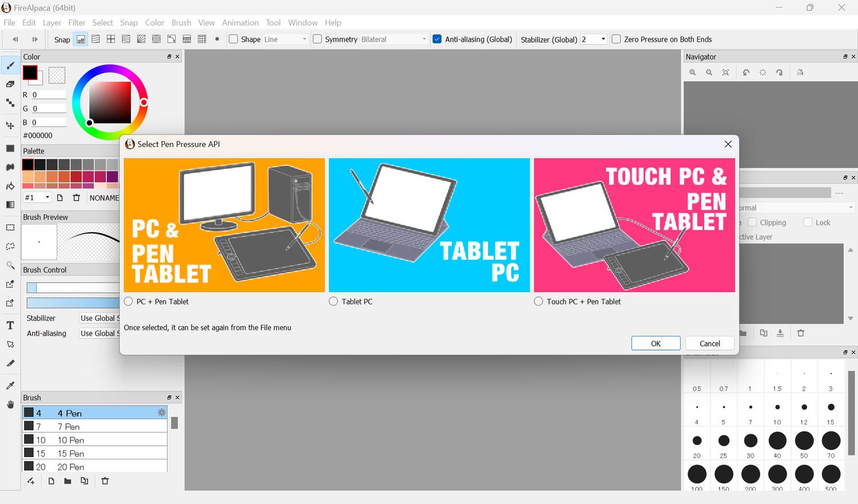
Task: Click the transparent color swatch
Action: 57,75
